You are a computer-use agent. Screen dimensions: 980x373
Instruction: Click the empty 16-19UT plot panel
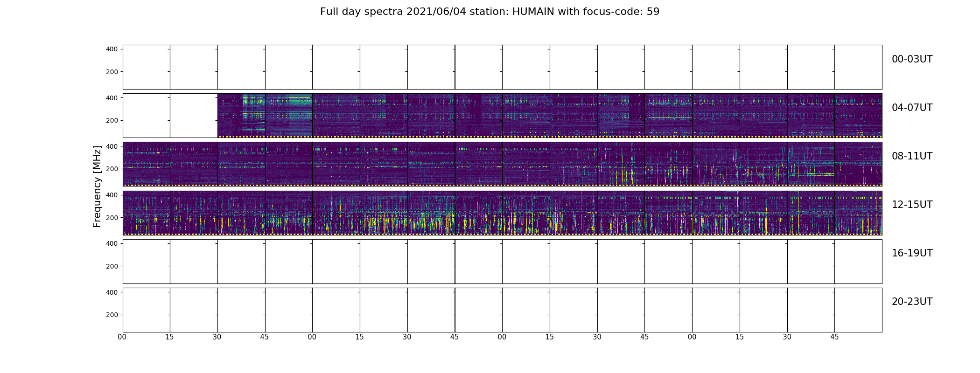[502, 262]
